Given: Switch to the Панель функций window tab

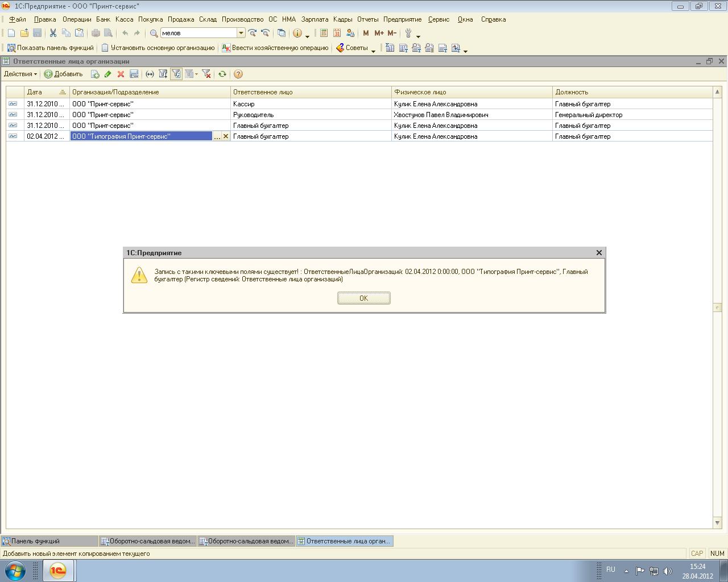Looking at the screenshot, I should click(x=49, y=541).
